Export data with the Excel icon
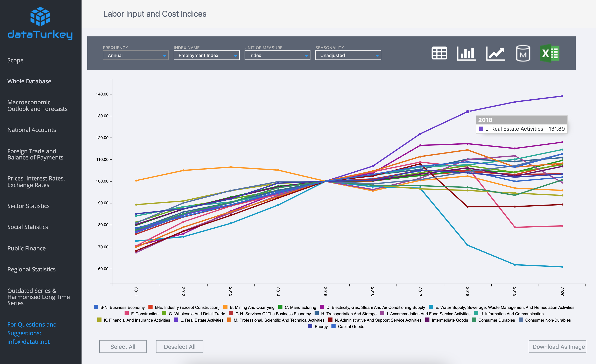This screenshot has width=596, height=364. (549, 53)
